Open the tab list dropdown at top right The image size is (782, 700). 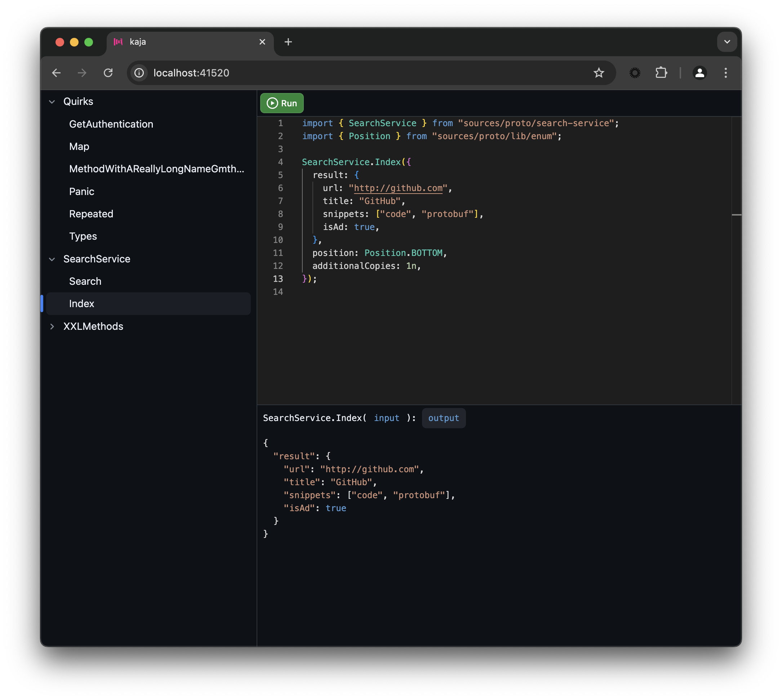[727, 41]
